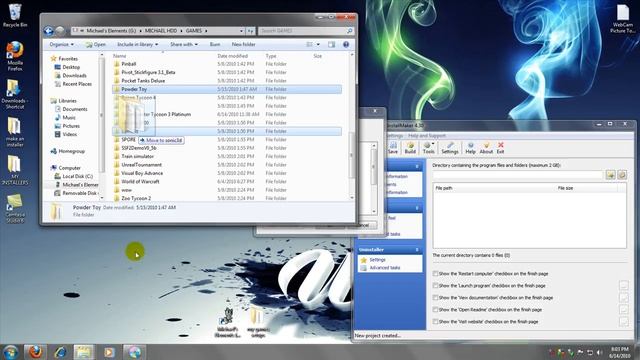
Task: Select 'make an installer' desktop folder
Action: coord(15,132)
